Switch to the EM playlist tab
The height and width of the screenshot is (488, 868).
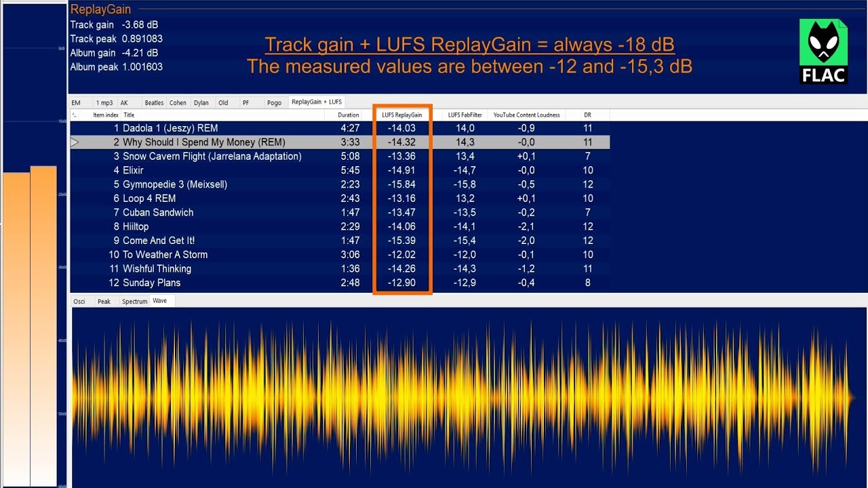[x=76, y=103]
